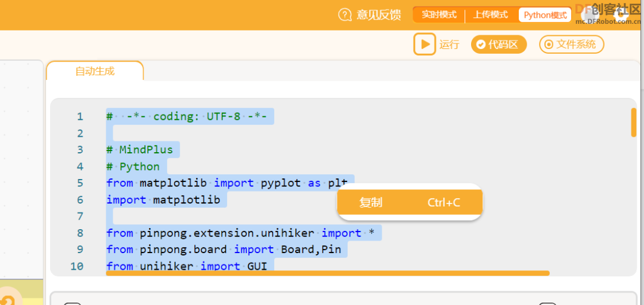Viewport: 644px width, 305px height.
Task: Click code line 6 import matplotlib
Action: tap(163, 200)
